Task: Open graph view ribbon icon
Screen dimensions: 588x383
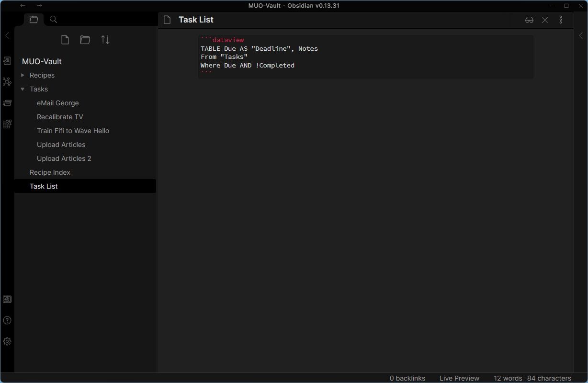Action: pyautogui.click(x=7, y=82)
